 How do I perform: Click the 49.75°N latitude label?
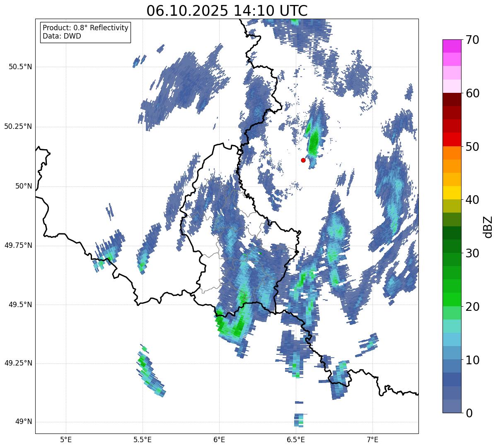tap(18, 245)
